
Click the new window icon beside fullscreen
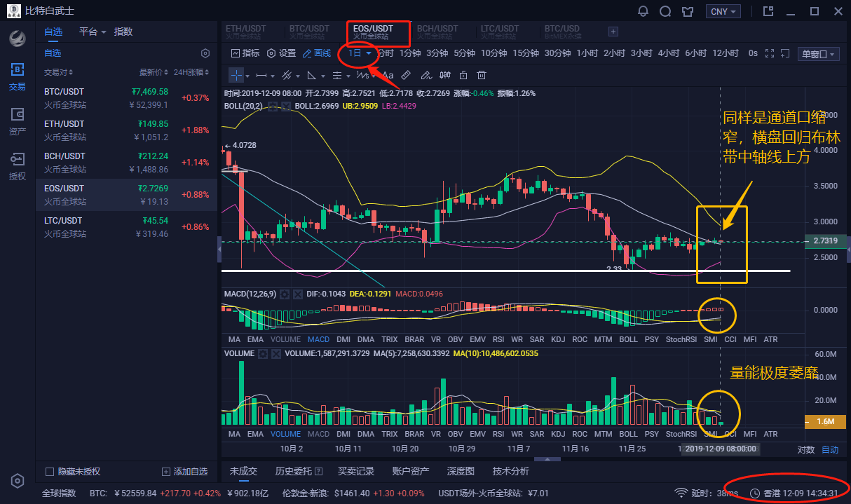pos(786,53)
